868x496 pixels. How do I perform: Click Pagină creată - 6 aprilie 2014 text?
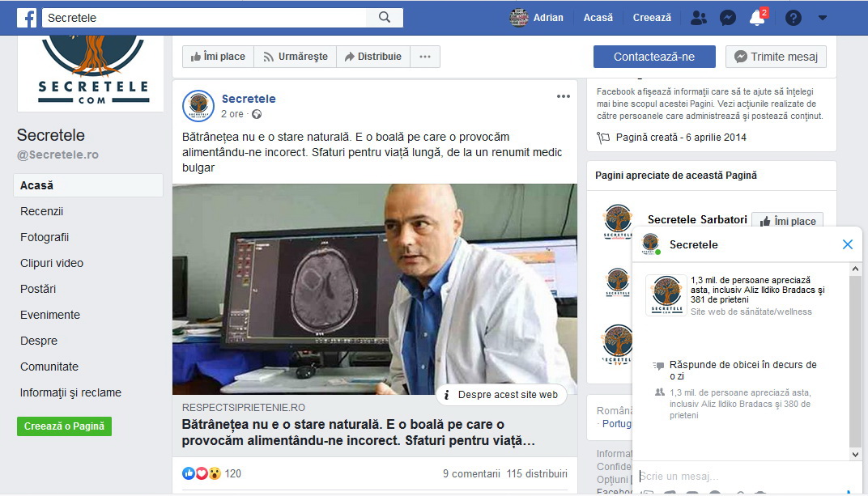681,137
